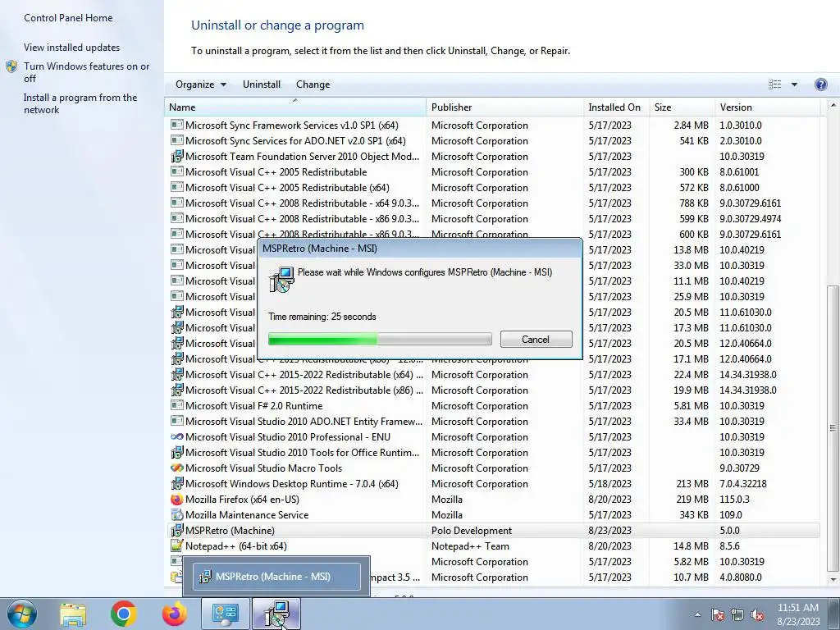Select Notepad++ (64-bit x64) entry

click(x=492, y=546)
